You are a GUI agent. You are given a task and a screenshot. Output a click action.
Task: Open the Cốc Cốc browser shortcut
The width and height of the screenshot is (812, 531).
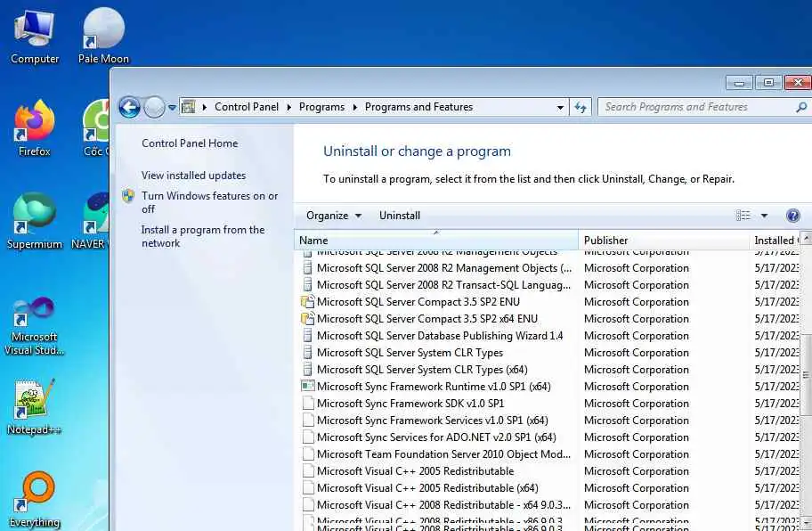[x=96, y=129]
